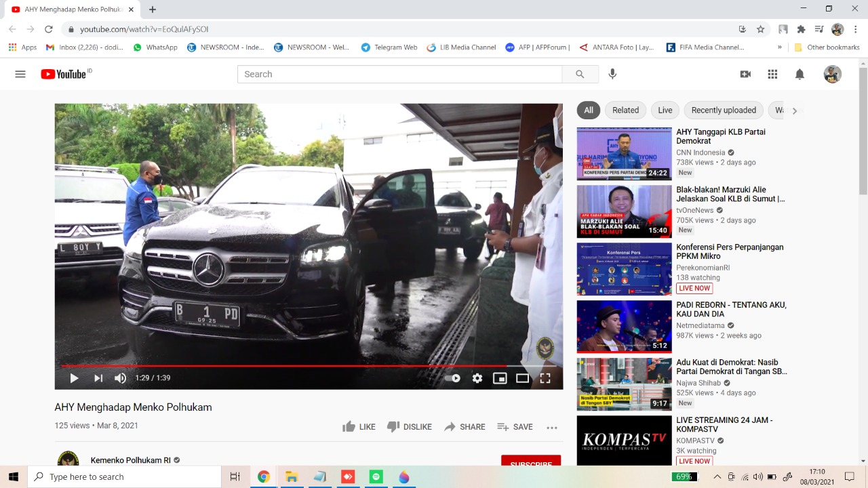Select the Recently uploaded filter chip
Image resolution: width=868 pixels, height=488 pixels.
point(723,110)
